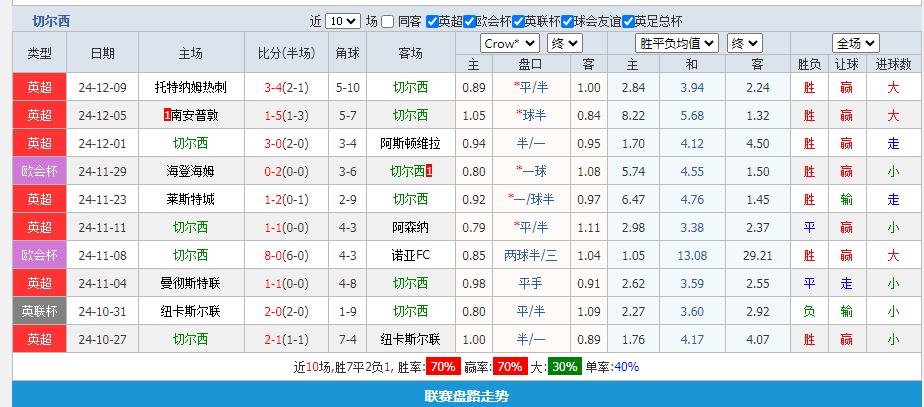Uncheck the 球会友谊 filter
This screenshot has height=407, width=924.
coord(567,21)
